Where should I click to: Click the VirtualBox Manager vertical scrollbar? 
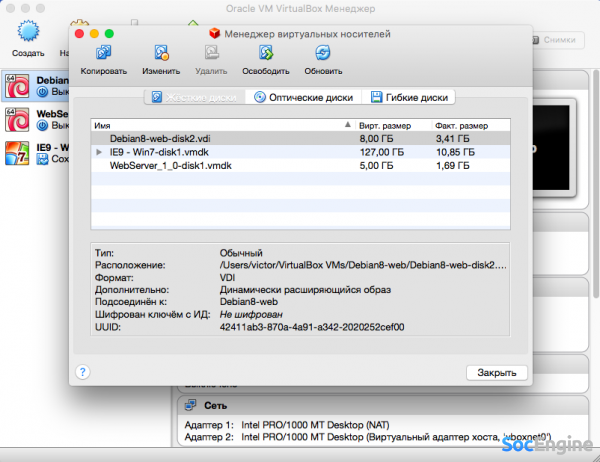click(596, 184)
